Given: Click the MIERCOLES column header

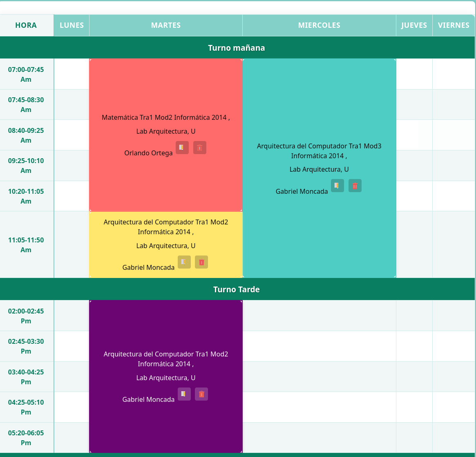Looking at the screenshot, I should click(319, 25).
